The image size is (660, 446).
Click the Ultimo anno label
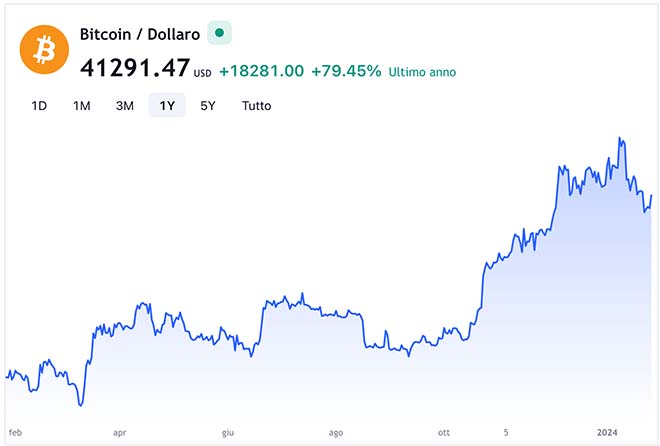click(x=423, y=72)
